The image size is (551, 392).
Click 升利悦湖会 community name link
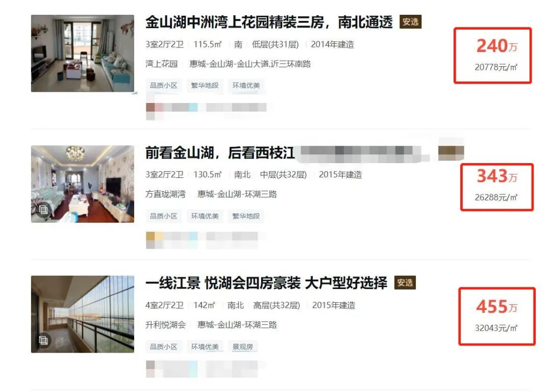click(x=165, y=325)
